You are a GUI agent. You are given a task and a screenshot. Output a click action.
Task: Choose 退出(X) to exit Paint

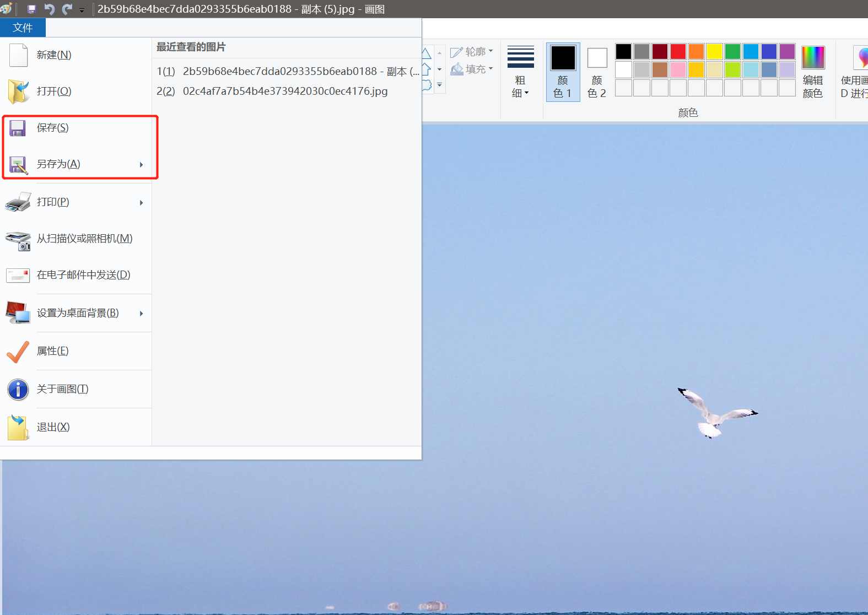[x=53, y=427]
